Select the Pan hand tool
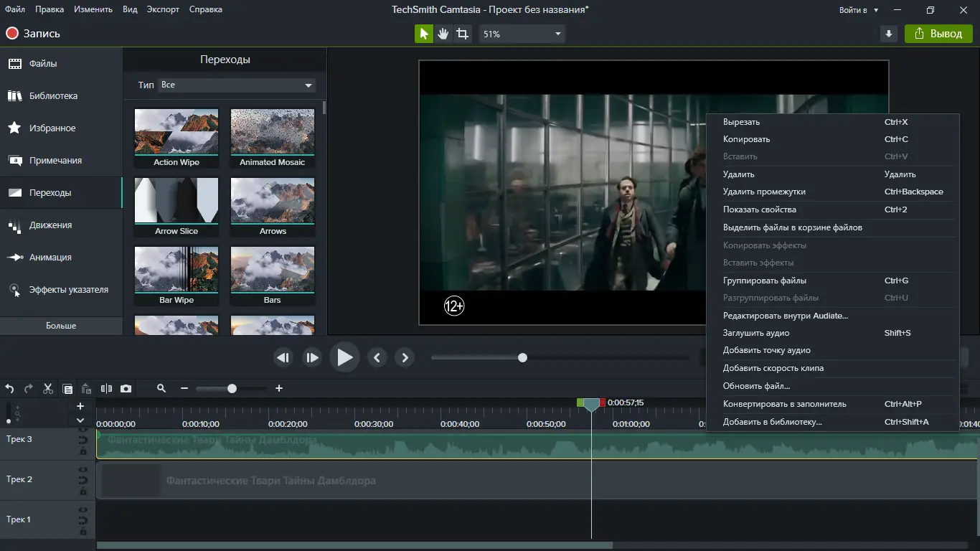Viewport: 980px width, 551px height. (x=443, y=34)
